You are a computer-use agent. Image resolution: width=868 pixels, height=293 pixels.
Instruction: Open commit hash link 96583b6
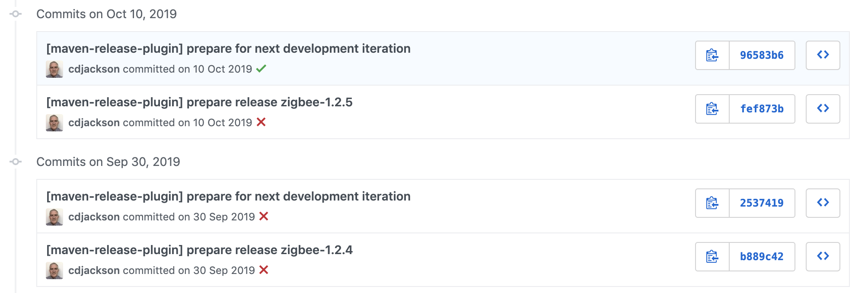(x=762, y=55)
